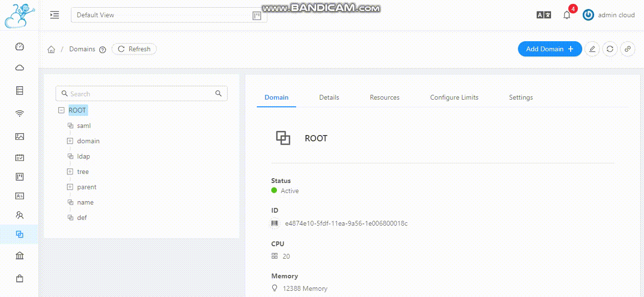Click the CPU grid icon
The image size is (644, 297).
tap(275, 256)
